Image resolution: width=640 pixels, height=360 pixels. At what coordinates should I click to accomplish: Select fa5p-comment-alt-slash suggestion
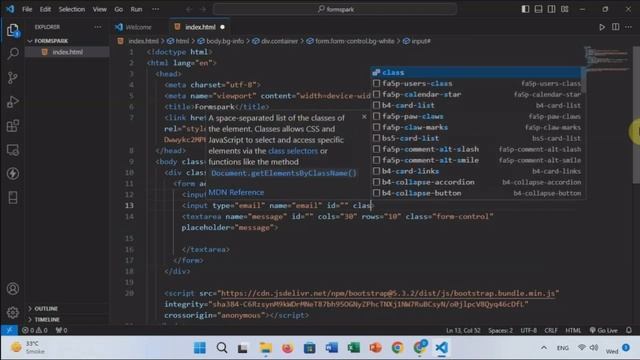(477, 149)
